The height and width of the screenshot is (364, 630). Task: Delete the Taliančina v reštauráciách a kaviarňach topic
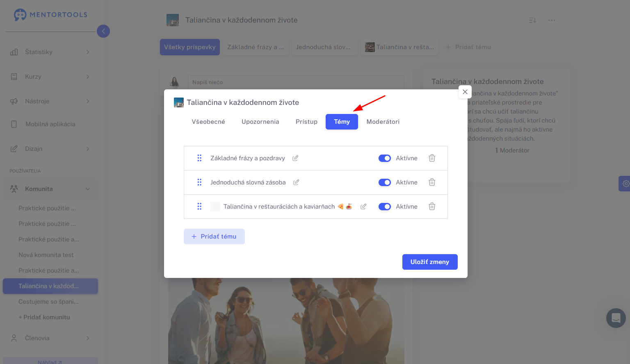[432, 207]
